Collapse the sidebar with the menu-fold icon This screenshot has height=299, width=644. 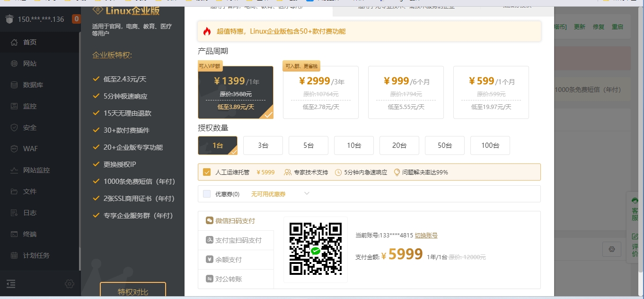click(x=11, y=284)
